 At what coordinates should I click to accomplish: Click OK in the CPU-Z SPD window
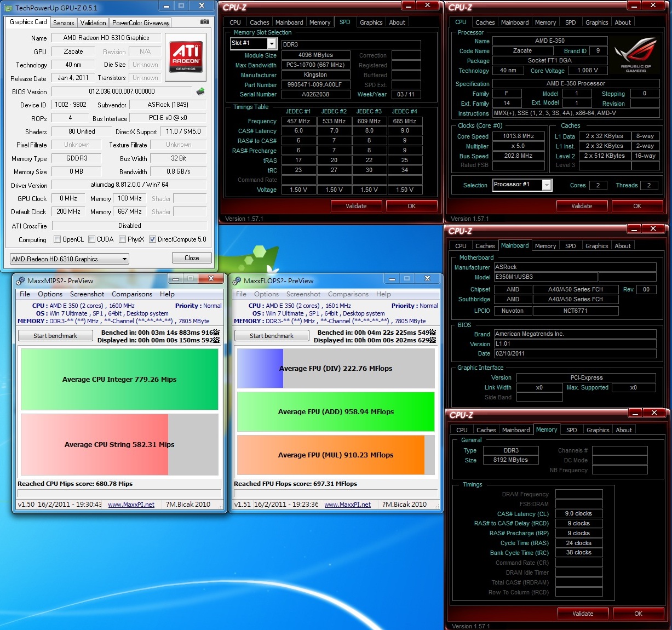click(412, 206)
